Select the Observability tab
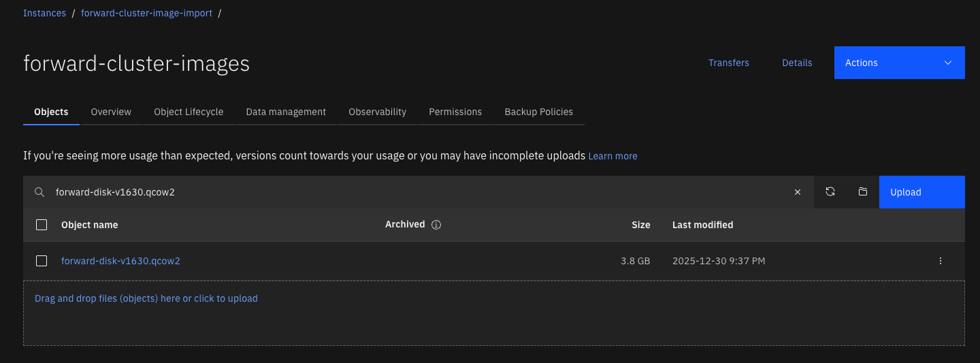 coord(377,112)
